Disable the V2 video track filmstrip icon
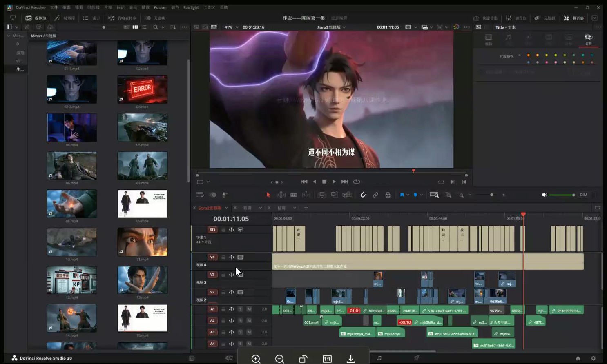The height and width of the screenshot is (364, 607). 241,292
